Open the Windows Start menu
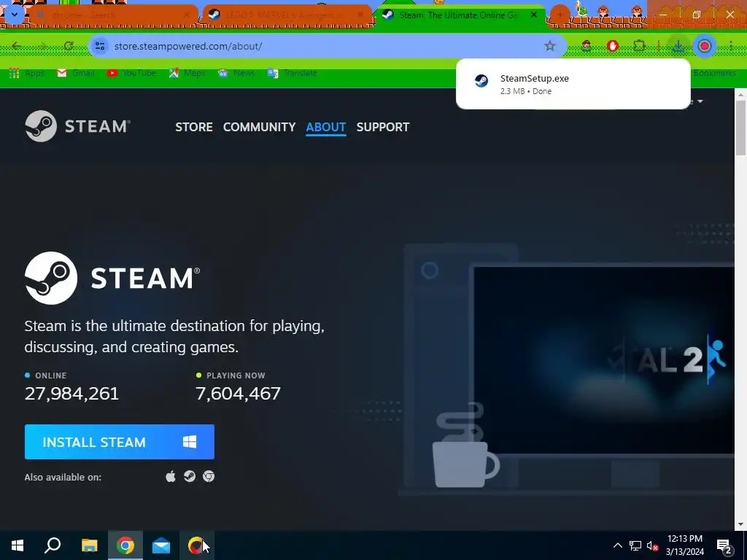 click(18, 545)
